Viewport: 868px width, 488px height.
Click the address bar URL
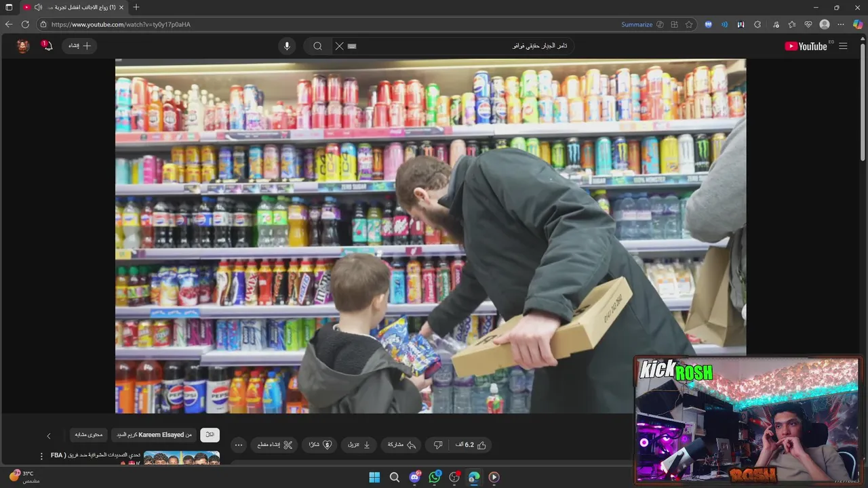click(x=121, y=24)
